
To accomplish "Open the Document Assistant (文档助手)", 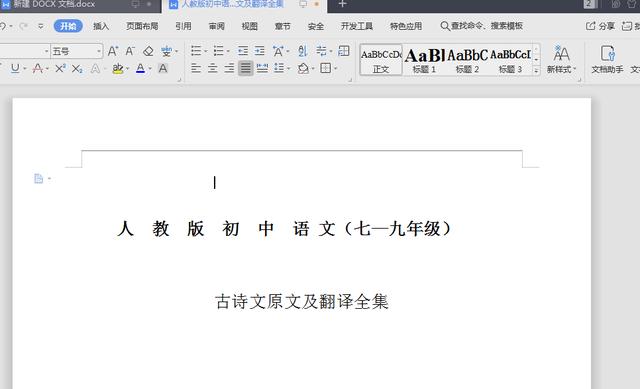I will pyautogui.click(x=607, y=60).
